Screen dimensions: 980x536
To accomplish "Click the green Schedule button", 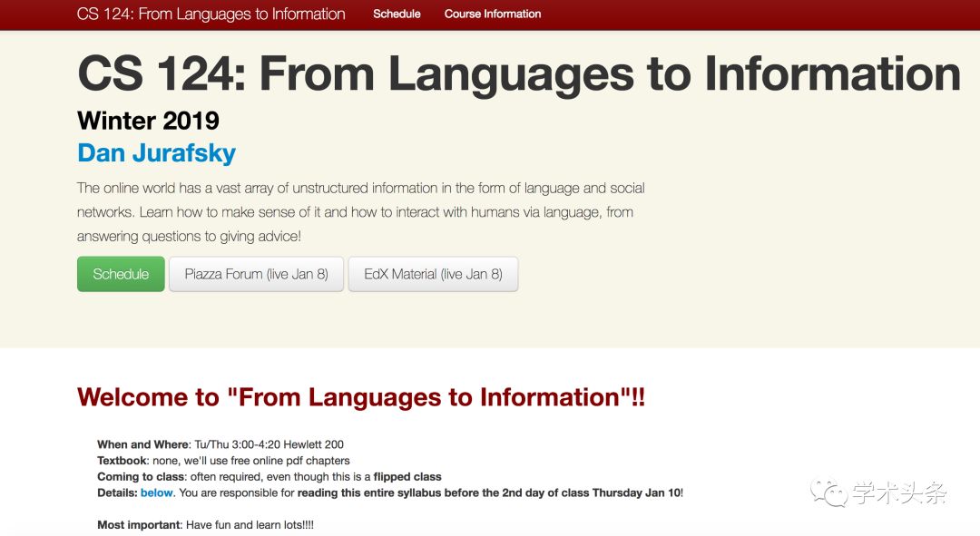I will (121, 274).
